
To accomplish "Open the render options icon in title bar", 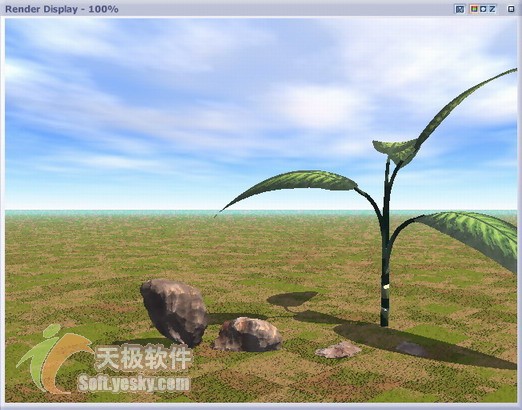I will (460, 9).
